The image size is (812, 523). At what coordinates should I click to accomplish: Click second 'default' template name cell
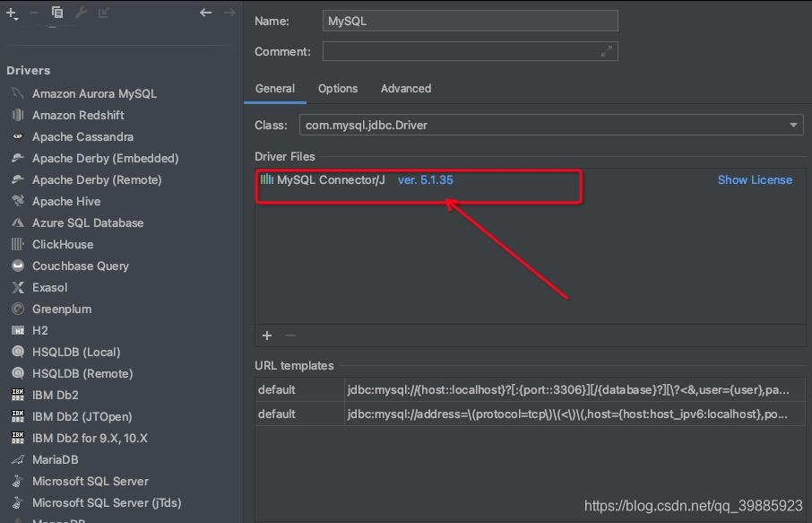pyautogui.click(x=299, y=414)
